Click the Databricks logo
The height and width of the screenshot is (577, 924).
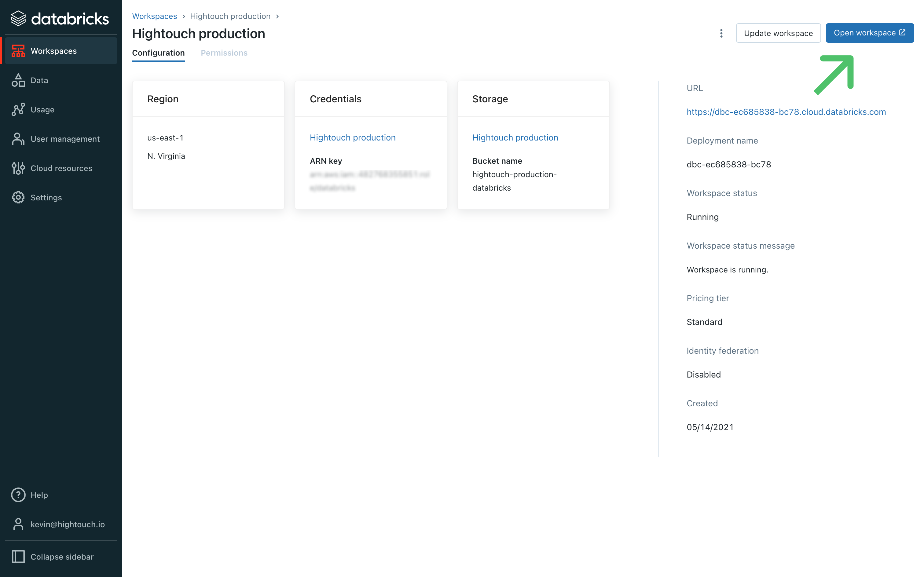(x=60, y=18)
